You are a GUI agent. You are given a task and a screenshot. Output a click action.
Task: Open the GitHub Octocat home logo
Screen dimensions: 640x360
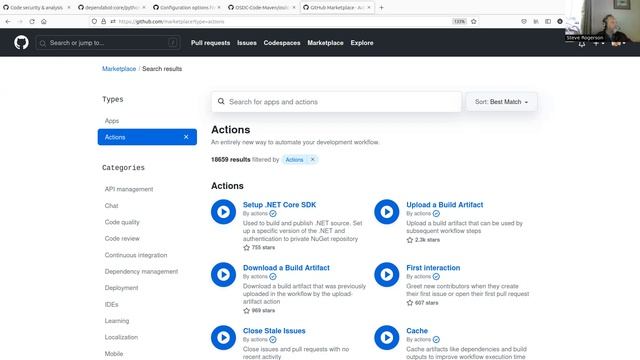tap(21, 42)
